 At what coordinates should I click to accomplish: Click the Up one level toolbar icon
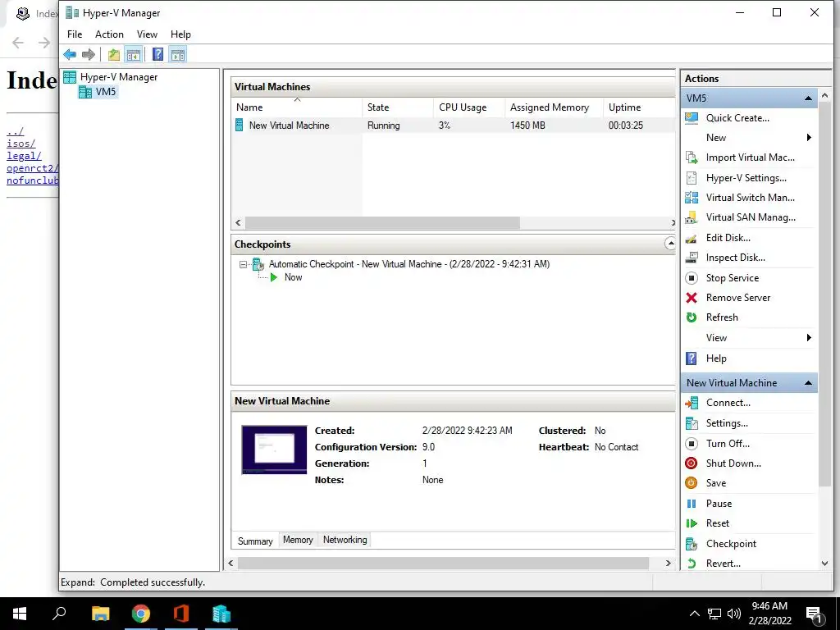(x=113, y=54)
